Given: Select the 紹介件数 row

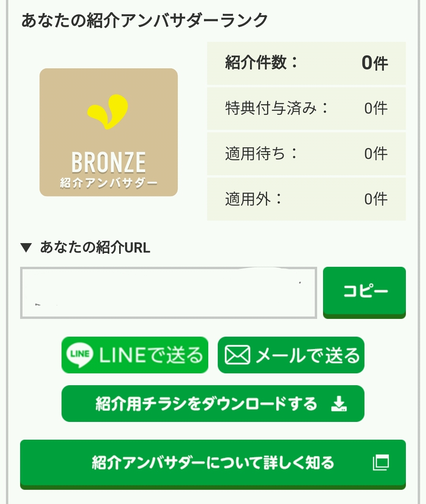Looking at the screenshot, I should 306,63.
